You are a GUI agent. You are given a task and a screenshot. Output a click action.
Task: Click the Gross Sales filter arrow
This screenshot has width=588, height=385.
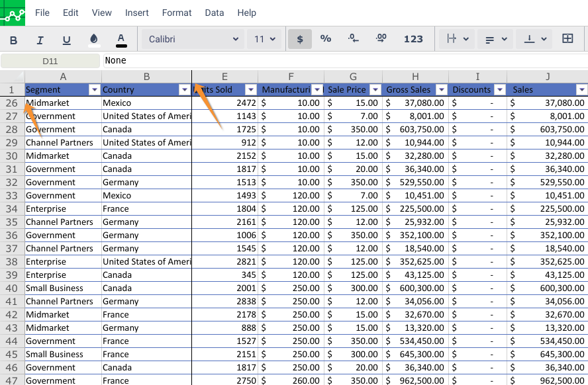click(x=441, y=90)
